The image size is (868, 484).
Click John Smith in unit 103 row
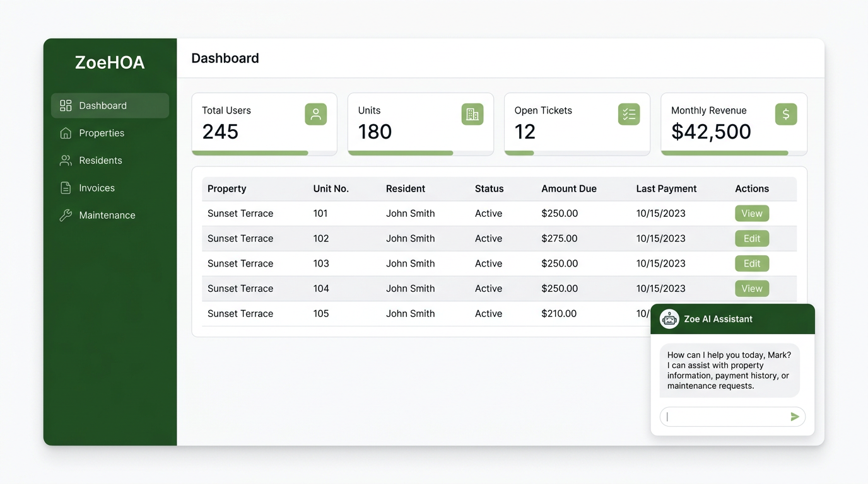click(x=411, y=263)
